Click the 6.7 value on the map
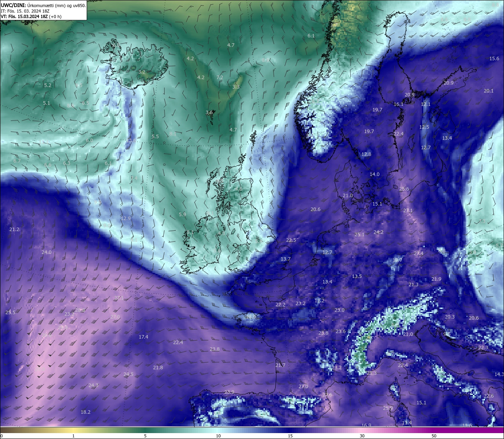504x439 pixels. click(x=17, y=161)
